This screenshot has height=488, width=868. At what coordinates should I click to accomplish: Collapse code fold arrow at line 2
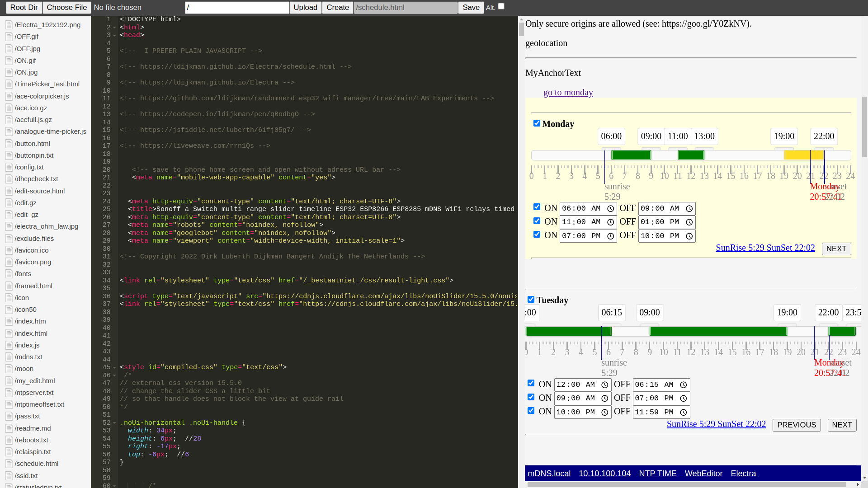click(x=114, y=28)
